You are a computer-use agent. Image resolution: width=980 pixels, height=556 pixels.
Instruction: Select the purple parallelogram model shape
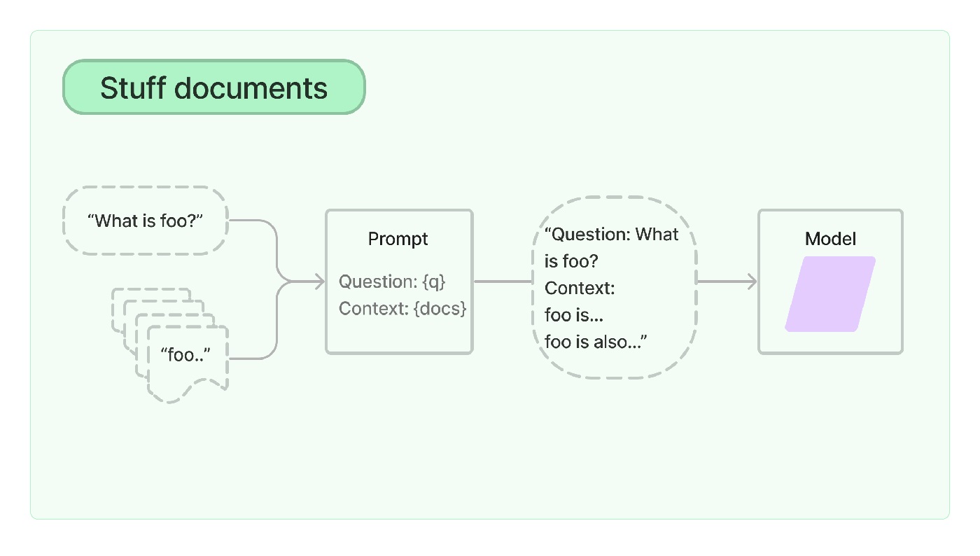click(x=830, y=294)
